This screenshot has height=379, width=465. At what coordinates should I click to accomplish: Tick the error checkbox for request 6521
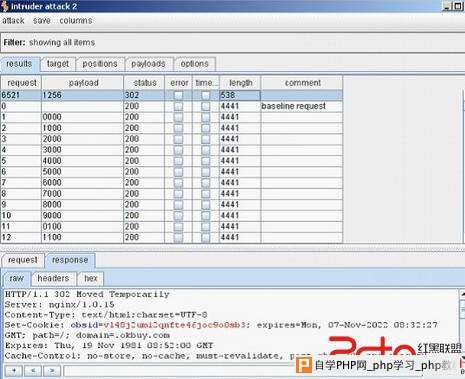click(x=178, y=95)
